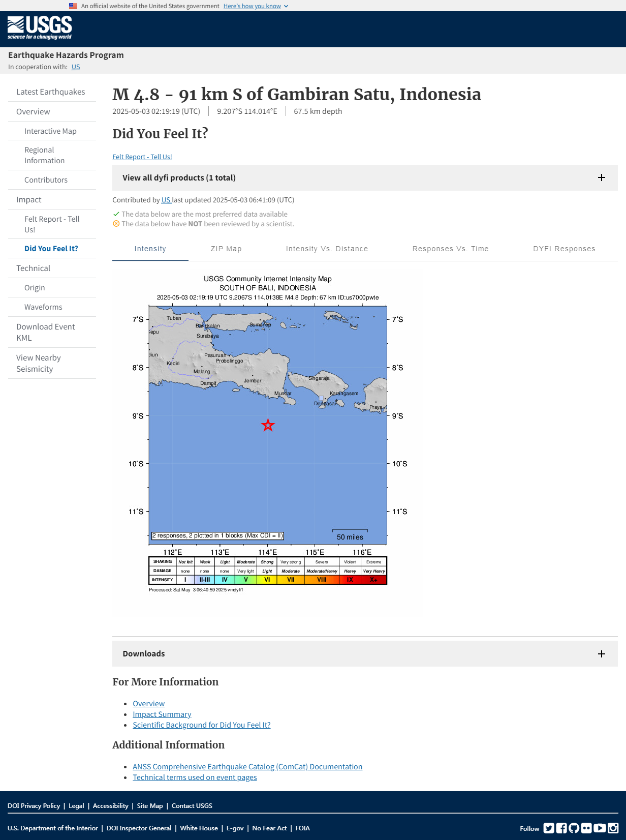This screenshot has height=840, width=626.
Task: Open Site Map footer link
Action: (x=150, y=805)
